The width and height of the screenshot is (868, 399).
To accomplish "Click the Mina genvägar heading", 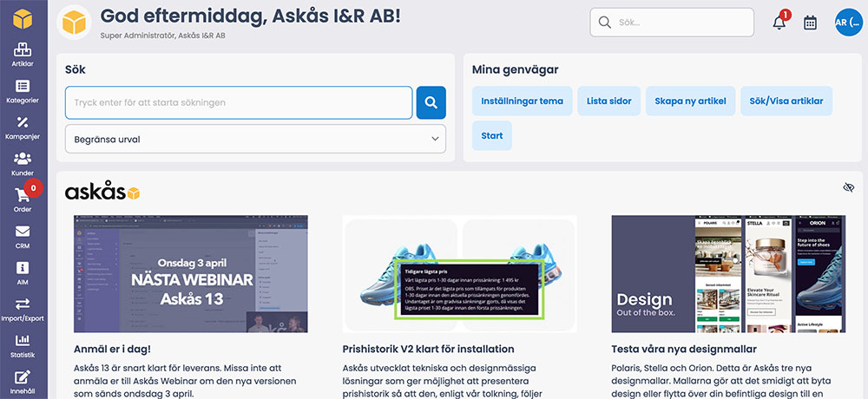I will (515, 69).
